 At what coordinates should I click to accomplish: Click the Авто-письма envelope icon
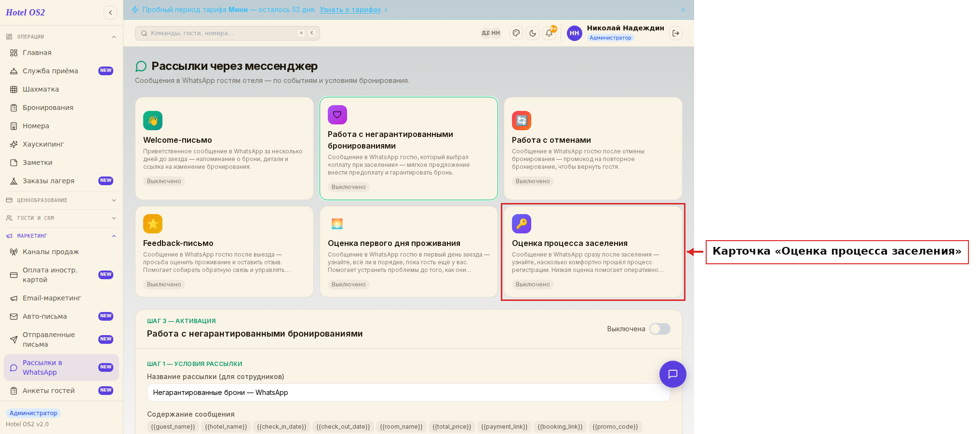(x=14, y=316)
